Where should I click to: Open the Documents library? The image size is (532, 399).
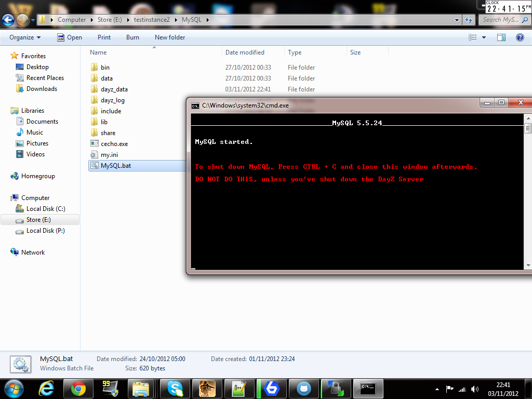point(42,122)
